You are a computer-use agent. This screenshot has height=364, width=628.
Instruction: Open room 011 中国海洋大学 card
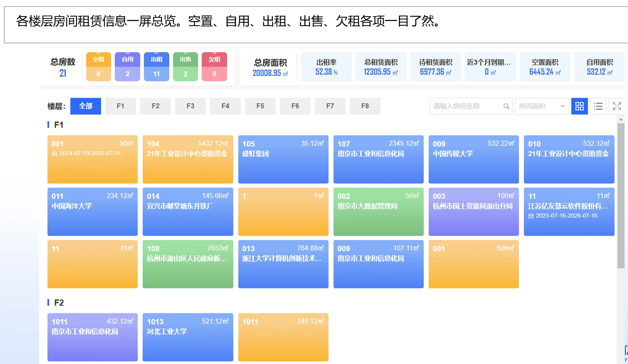pyautogui.click(x=93, y=212)
